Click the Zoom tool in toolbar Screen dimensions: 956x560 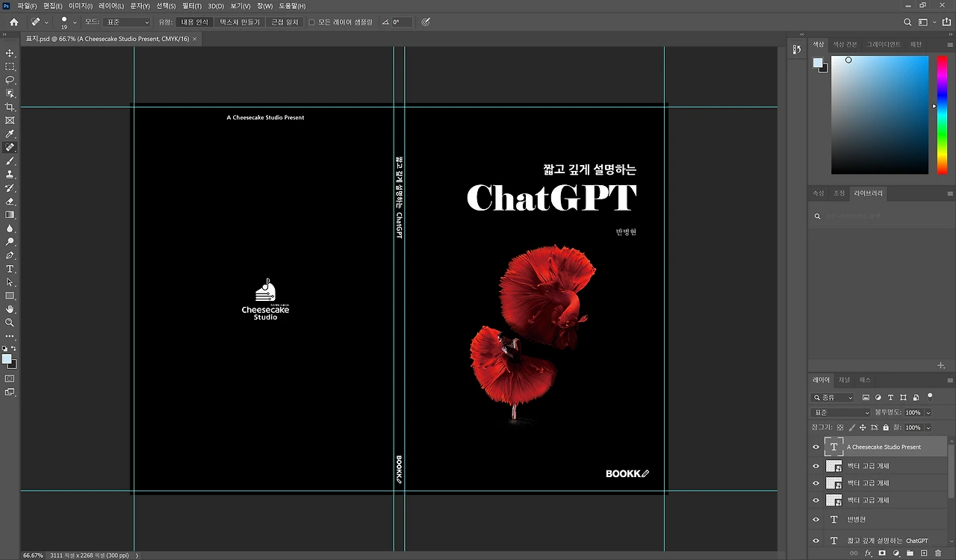[x=10, y=323]
